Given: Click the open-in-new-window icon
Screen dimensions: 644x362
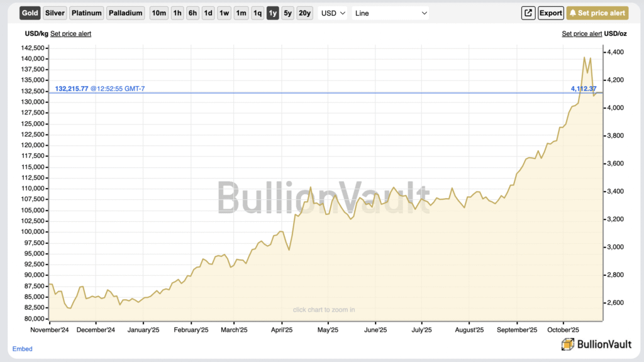Looking at the screenshot, I should pyautogui.click(x=528, y=13).
